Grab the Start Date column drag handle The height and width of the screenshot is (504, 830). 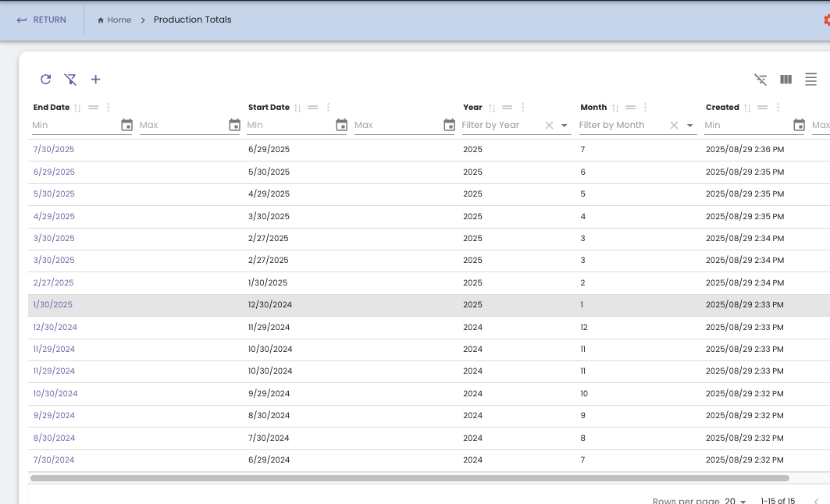(313, 108)
